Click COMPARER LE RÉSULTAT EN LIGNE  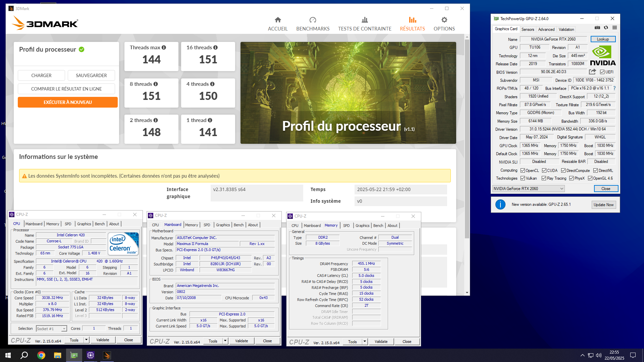coord(66,89)
